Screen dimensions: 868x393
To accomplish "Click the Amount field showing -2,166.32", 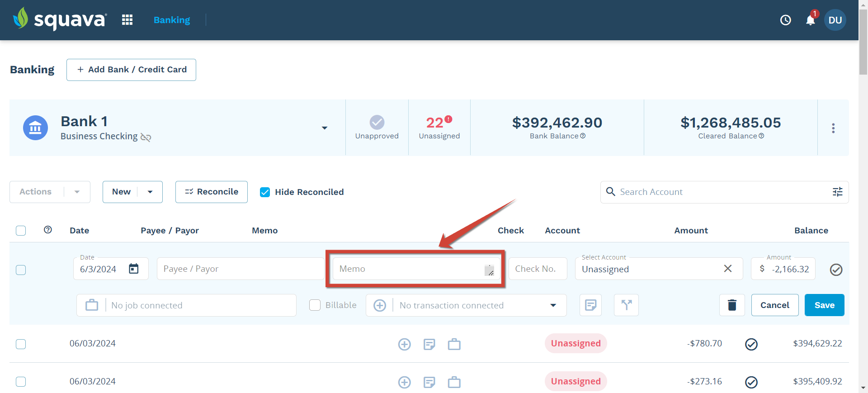I will pos(783,269).
